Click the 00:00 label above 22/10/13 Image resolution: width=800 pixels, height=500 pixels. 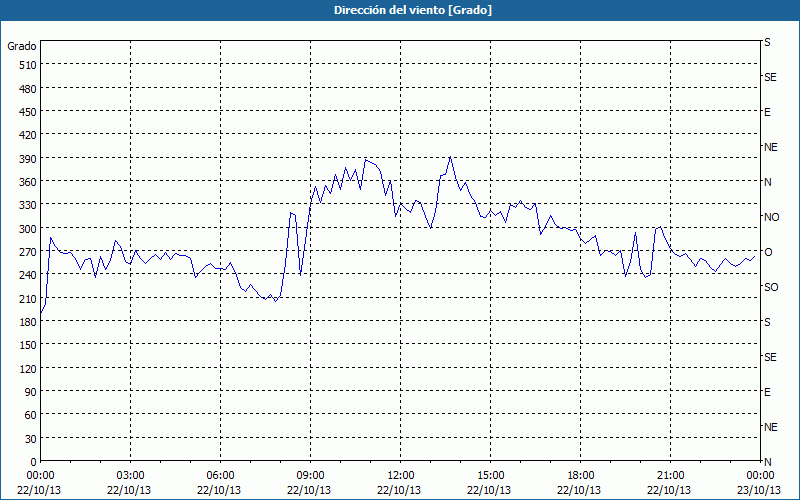pos(40,476)
